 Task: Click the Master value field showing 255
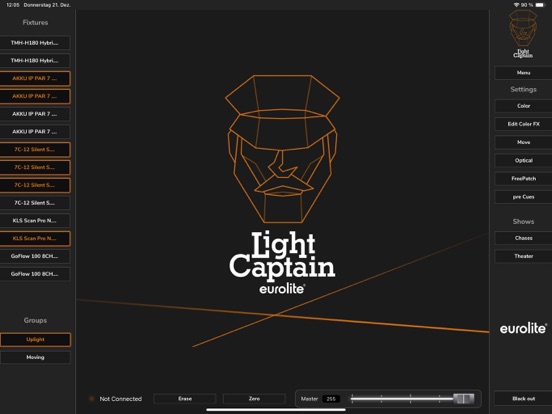click(331, 399)
